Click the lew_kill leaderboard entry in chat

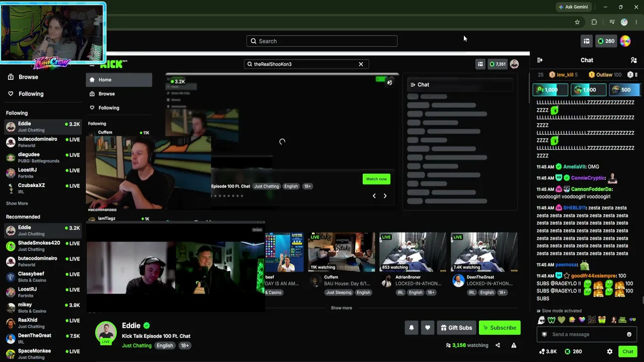coord(563,75)
